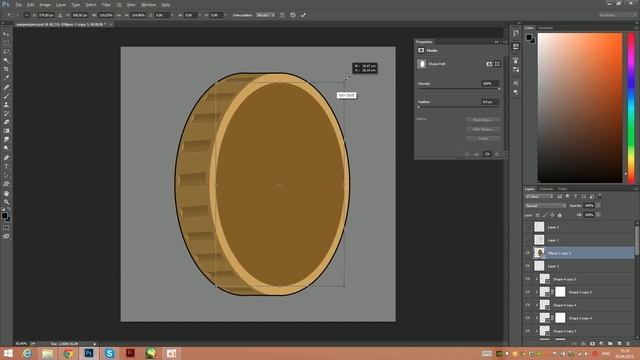Click the link icon to keep aspect ratio
Image resolution: width=640 pixels, height=360 pixels.
(120, 15)
